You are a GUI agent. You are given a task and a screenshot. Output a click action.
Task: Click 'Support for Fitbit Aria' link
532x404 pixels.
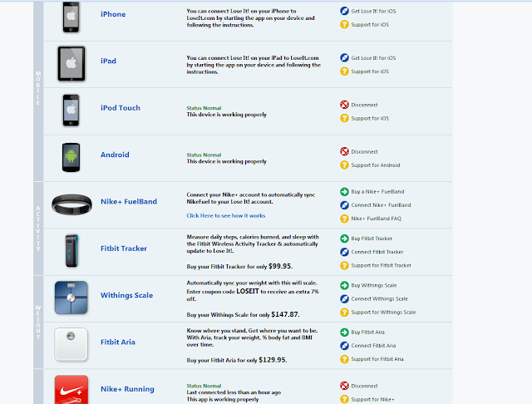coord(377,359)
